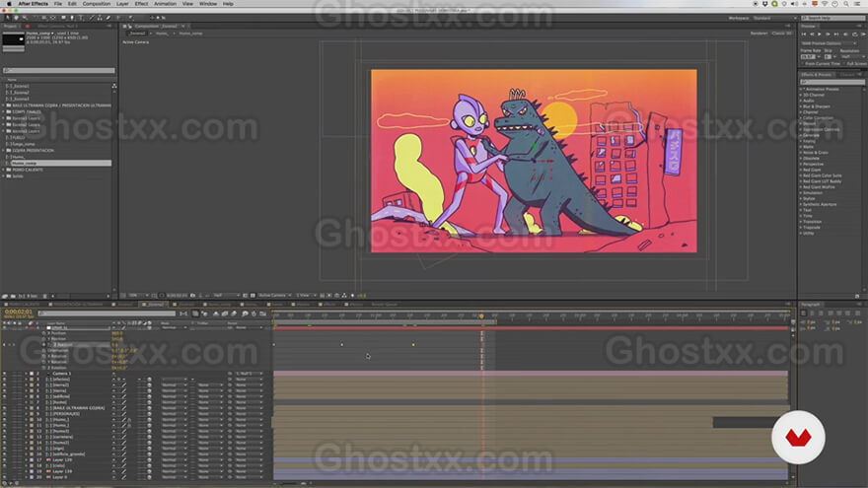Click the red down-arrow badge overlay

[798, 437]
